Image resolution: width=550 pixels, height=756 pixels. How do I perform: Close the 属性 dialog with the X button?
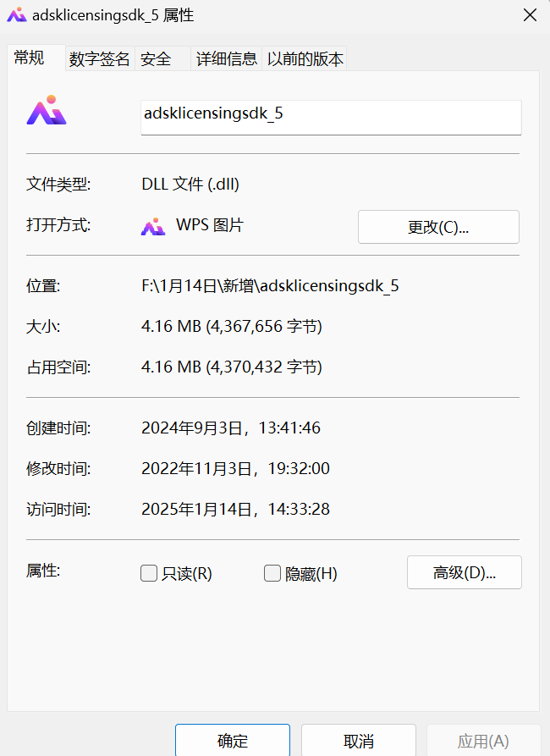coord(530,14)
